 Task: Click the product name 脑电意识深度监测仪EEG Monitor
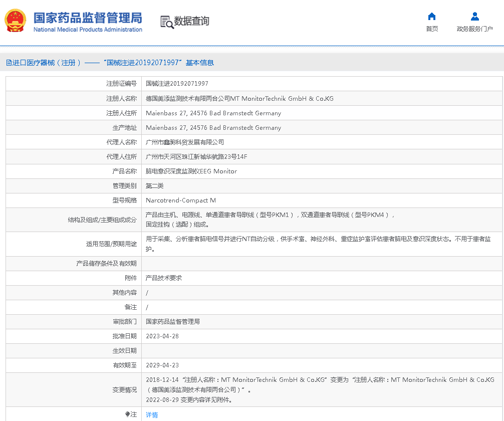(191, 171)
